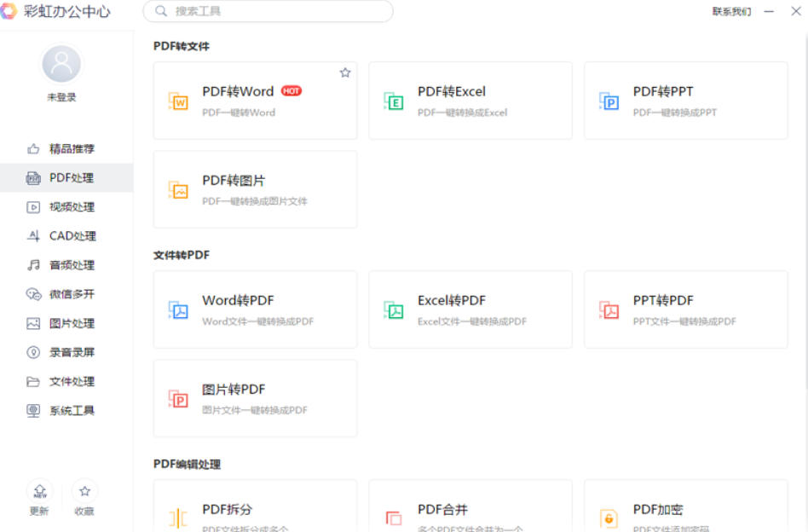
Task: Click the 搜索工具 search field
Action: coord(268,13)
